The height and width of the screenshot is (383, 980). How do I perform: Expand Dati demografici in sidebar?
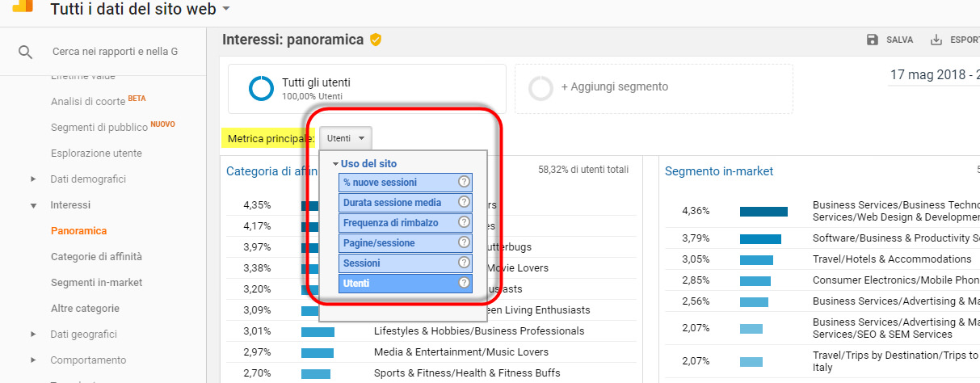[33, 179]
